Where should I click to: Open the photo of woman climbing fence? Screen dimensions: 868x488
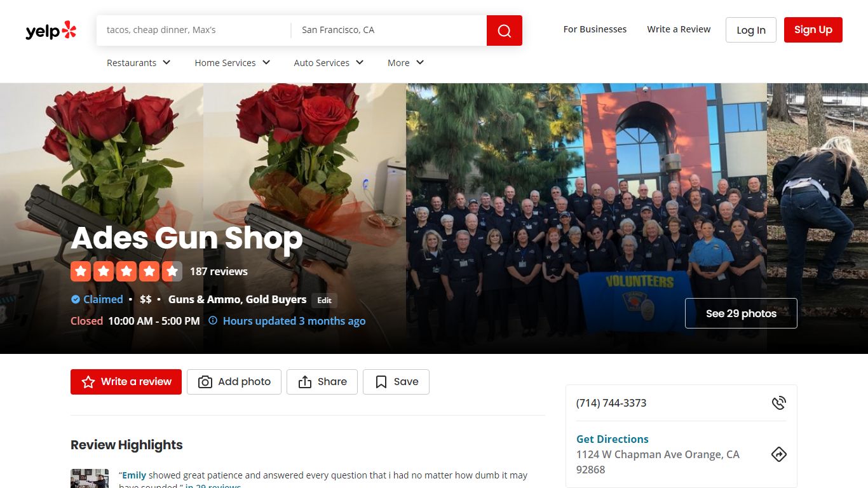click(x=817, y=218)
